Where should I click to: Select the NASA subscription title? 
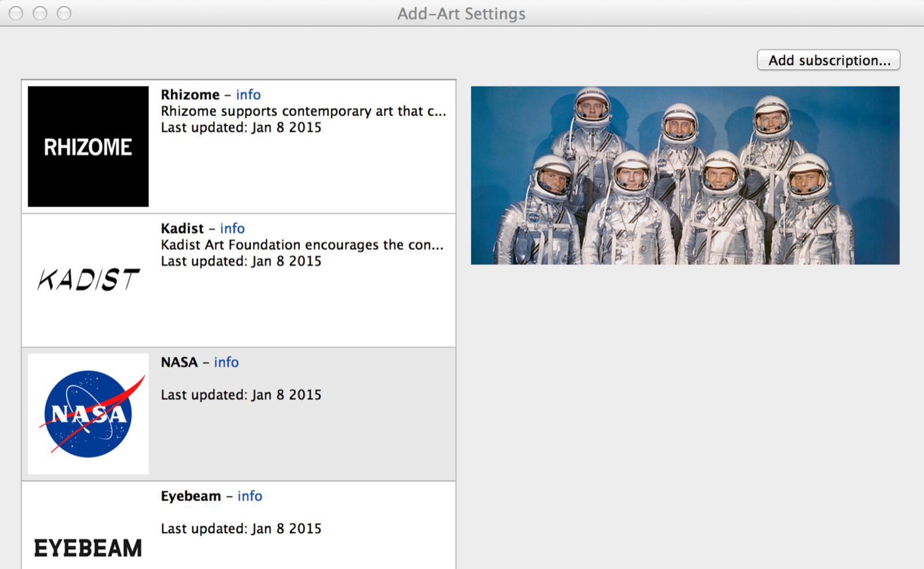179,362
